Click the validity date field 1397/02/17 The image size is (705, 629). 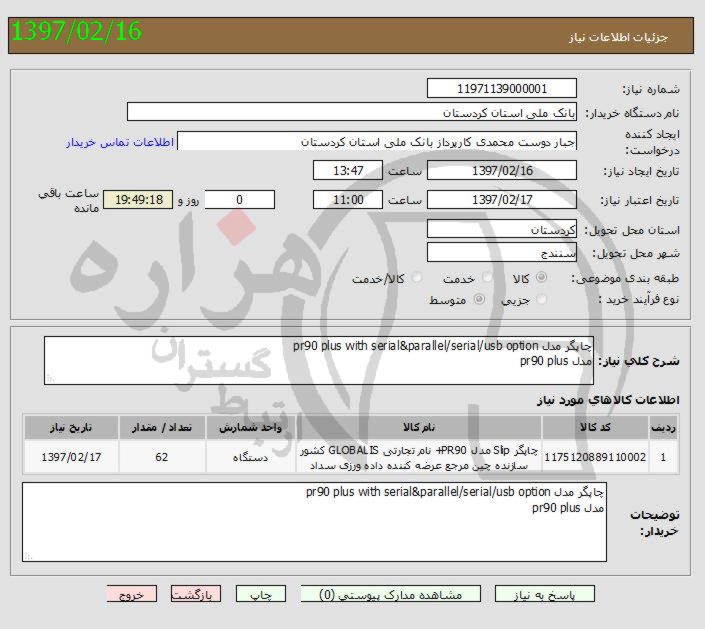click(502, 200)
